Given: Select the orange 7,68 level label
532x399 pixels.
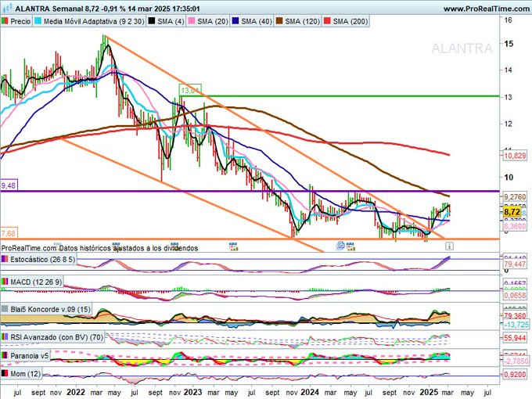Looking at the screenshot, I should (9, 233).
